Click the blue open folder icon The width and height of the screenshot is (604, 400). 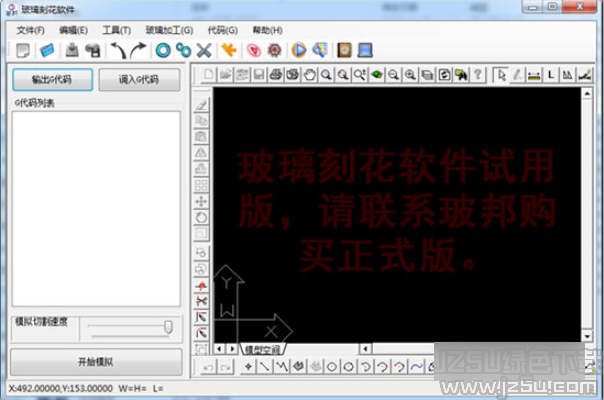pos(47,50)
